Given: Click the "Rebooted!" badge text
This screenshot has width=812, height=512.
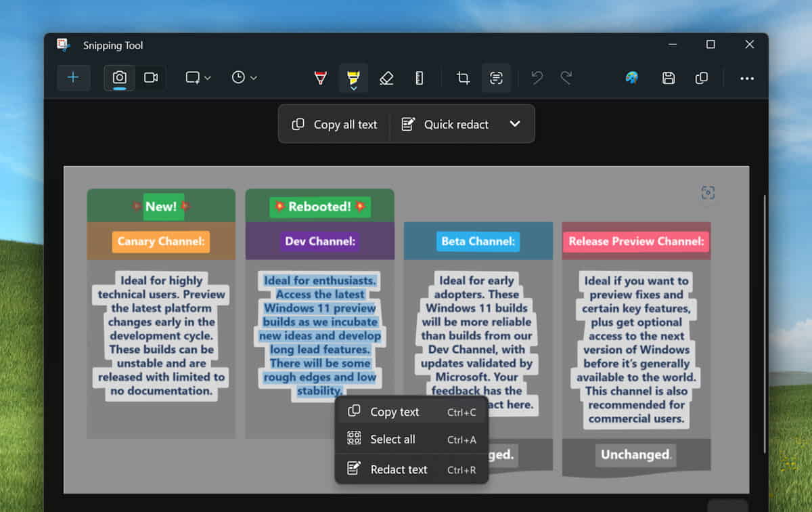Looking at the screenshot, I should coord(319,207).
